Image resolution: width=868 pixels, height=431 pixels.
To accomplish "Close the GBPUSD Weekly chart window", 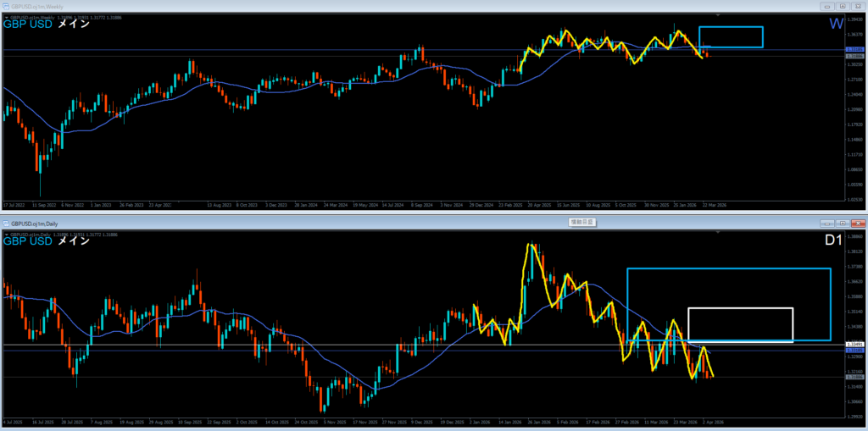I will (x=857, y=6).
